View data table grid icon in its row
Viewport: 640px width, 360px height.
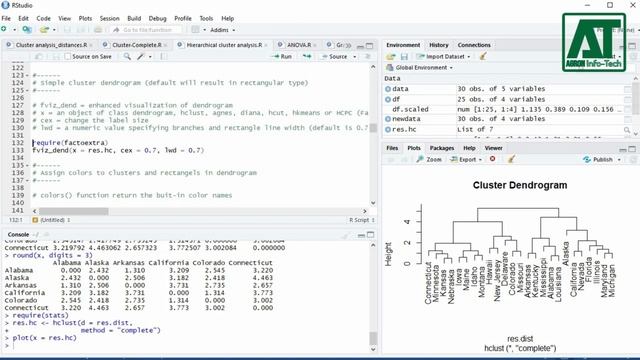point(627,89)
